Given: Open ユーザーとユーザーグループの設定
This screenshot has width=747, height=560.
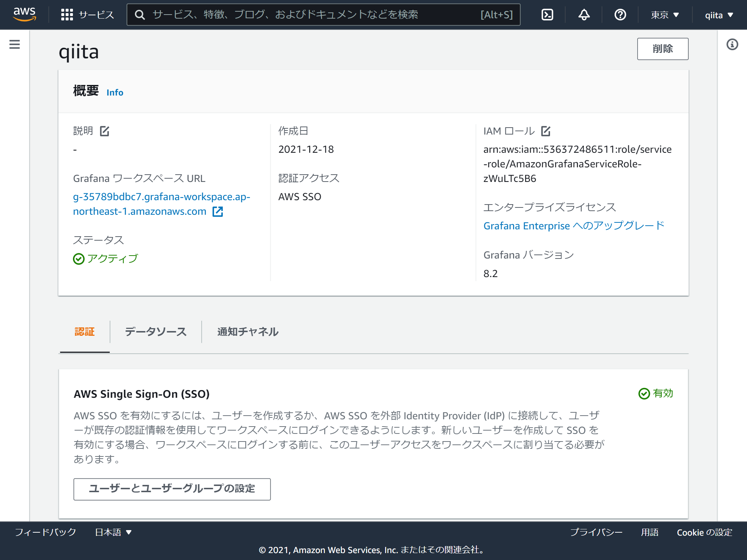Looking at the screenshot, I should (x=172, y=489).
